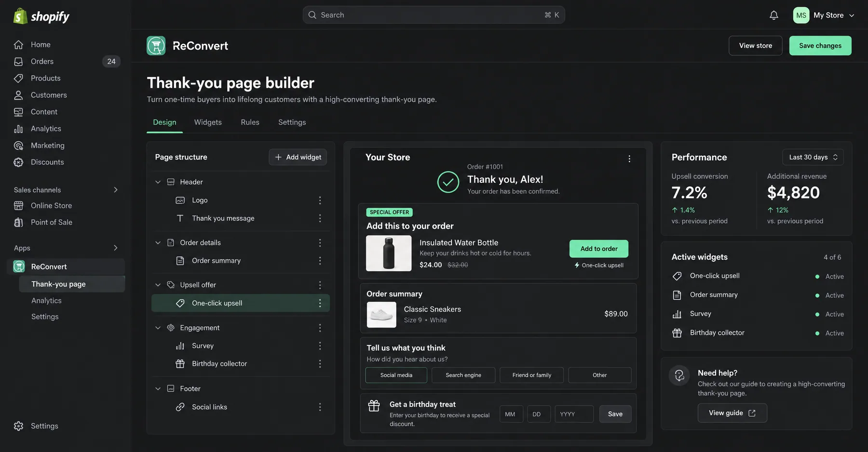Click the MM birthday month field
The image size is (868, 452).
512,414
